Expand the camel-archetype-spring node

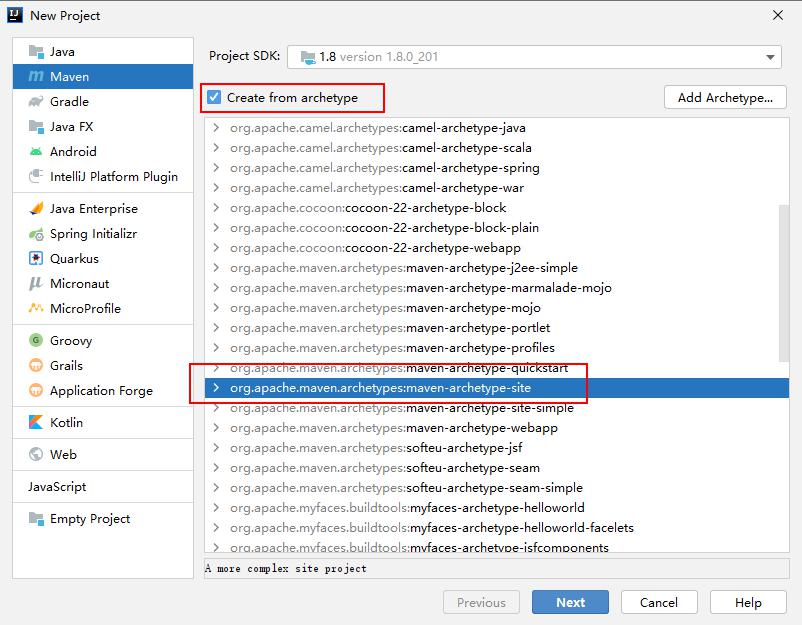point(216,167)
